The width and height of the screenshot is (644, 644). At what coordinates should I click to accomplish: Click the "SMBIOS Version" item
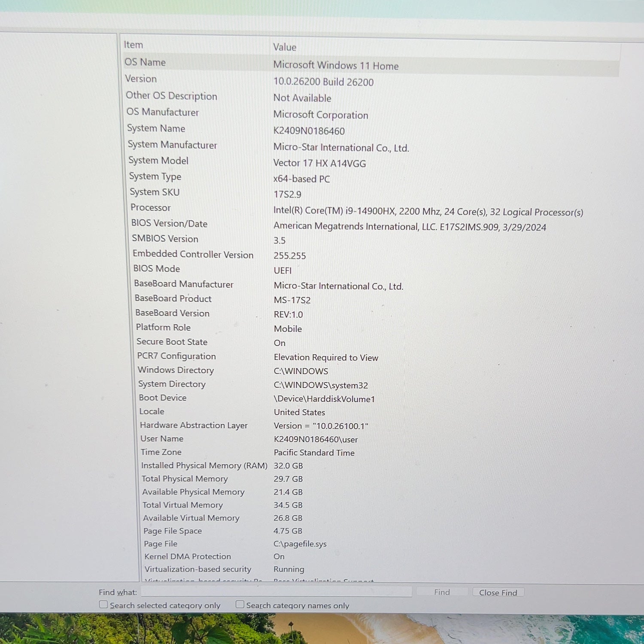point(165,238)
